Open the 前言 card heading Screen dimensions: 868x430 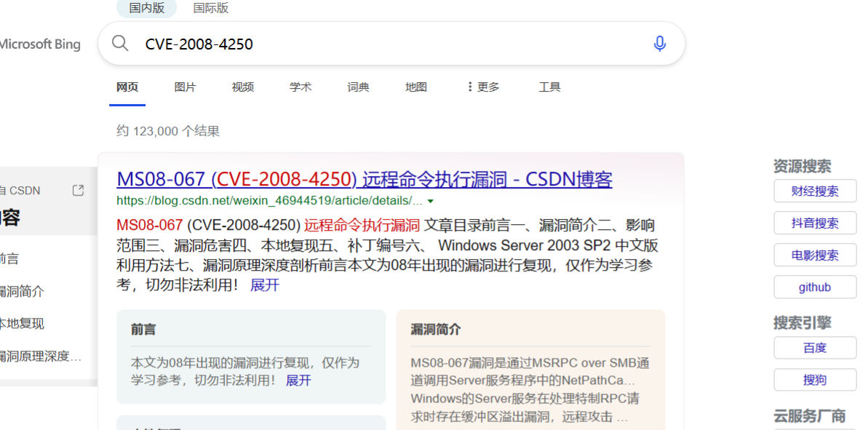[x=143, y=330]
